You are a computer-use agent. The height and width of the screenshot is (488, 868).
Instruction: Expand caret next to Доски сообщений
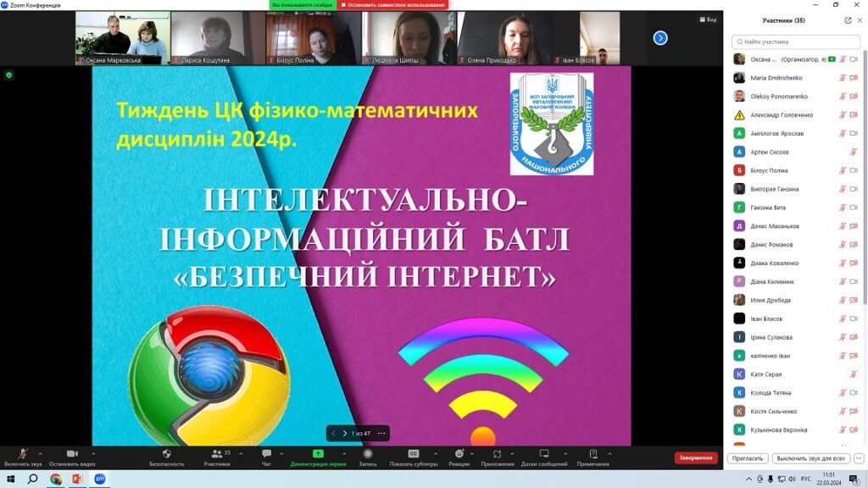(x=565, y=454)
